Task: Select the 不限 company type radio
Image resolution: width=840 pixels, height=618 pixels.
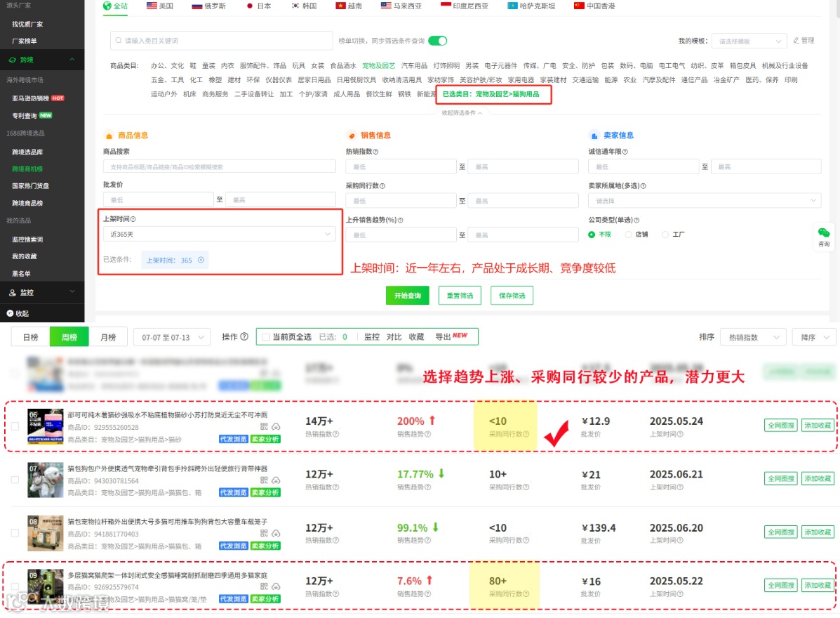Action: [x=592, y=235]
